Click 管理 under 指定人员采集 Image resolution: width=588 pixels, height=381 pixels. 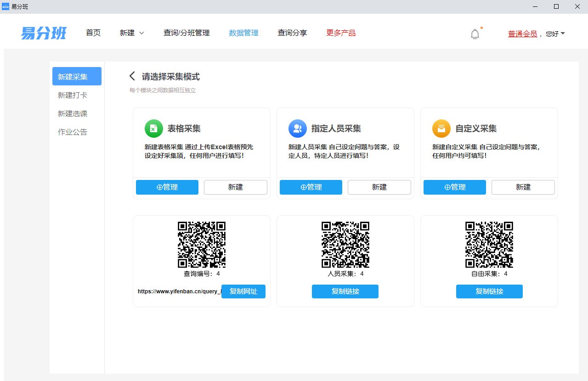[x=311, y=187]
